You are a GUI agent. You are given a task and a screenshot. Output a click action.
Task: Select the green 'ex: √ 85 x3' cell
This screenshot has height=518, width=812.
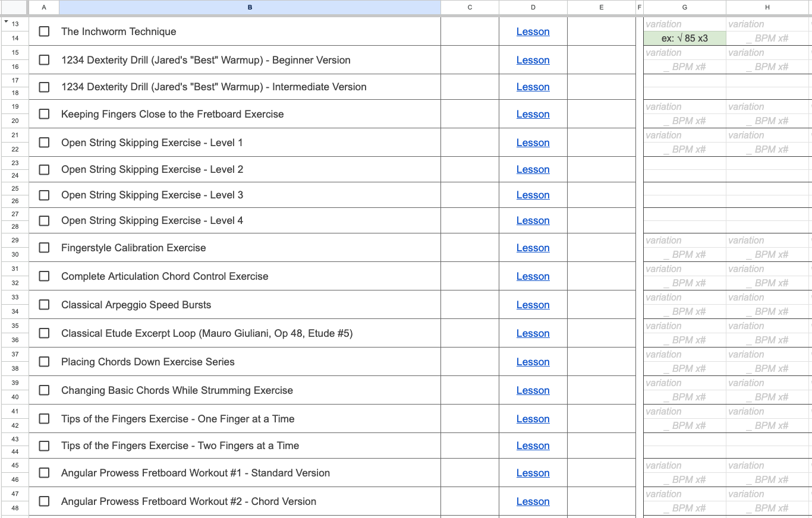[685, 38]
